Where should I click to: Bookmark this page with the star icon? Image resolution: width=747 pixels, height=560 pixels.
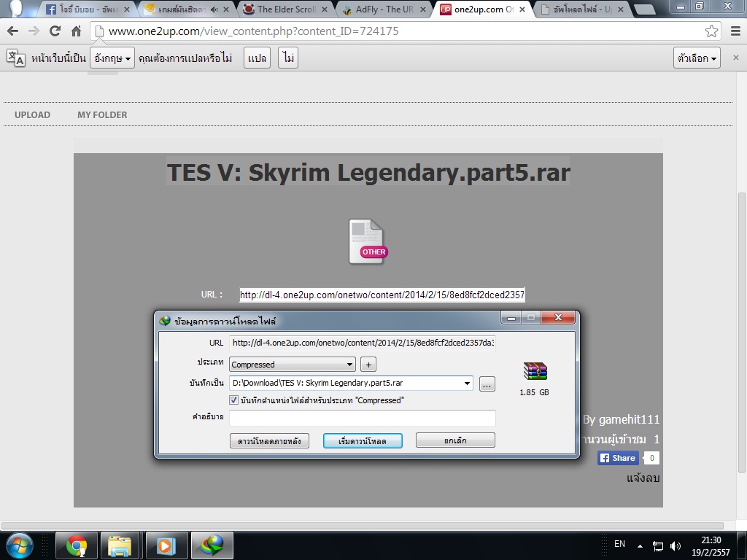(x=711, y=31)
